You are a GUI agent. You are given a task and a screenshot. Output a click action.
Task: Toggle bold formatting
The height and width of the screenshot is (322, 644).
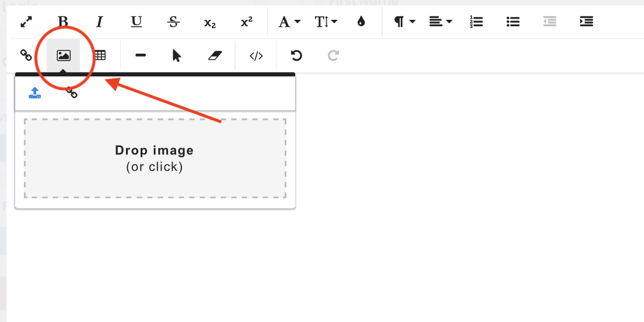pyautogui.click(x=63, y=22)
